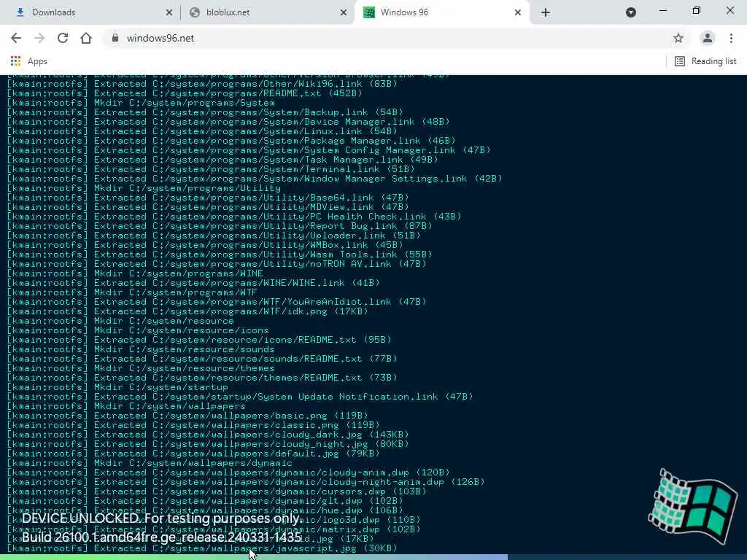Click the 'Window Manager Settings.link' line
This screenshot has height=560, width=747.
255,179
